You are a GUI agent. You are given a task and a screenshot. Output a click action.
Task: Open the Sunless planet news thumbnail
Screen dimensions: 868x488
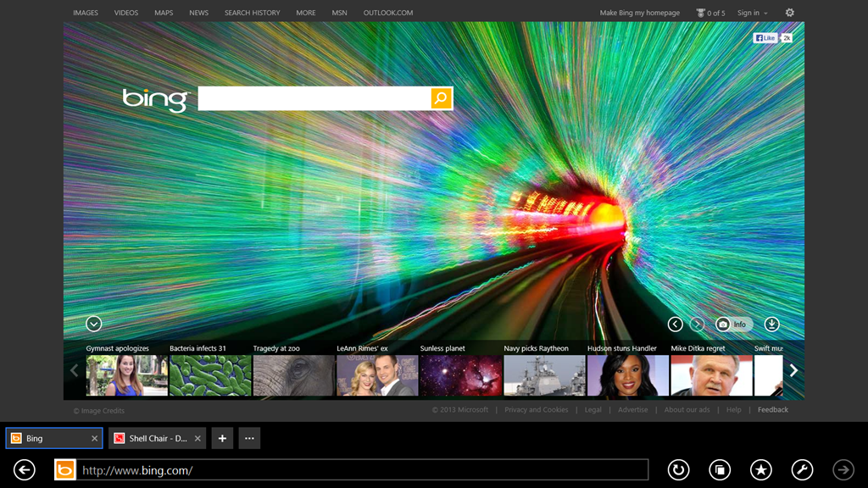coord(460,375)
